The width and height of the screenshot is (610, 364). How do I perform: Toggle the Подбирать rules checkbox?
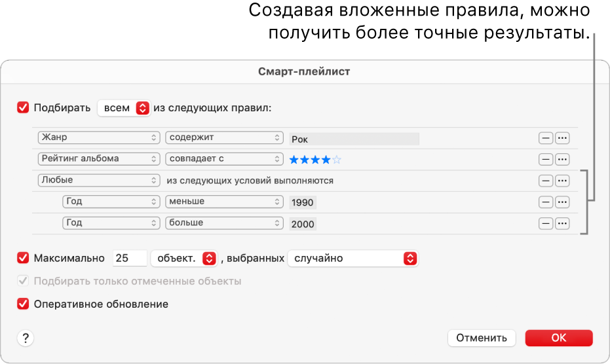[x=24, y=108]
